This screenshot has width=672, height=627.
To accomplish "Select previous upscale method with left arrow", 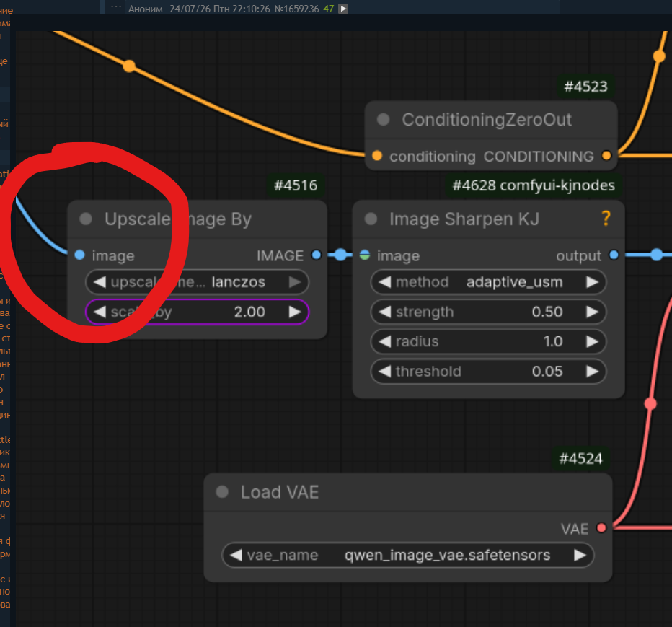I will point(100,282).
